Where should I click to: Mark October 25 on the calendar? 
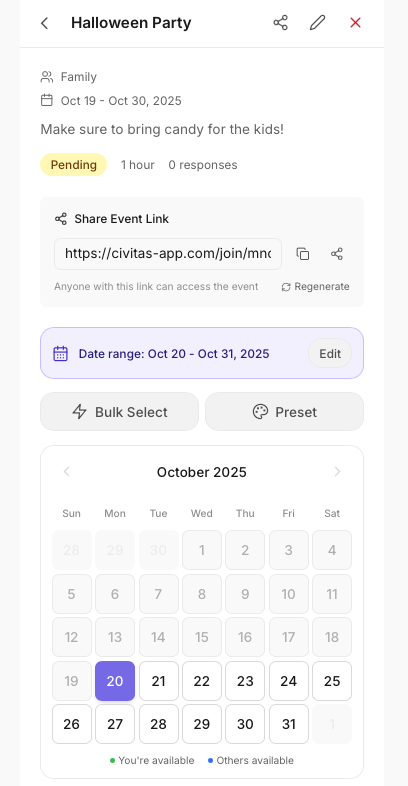click(x=332, y=681)
